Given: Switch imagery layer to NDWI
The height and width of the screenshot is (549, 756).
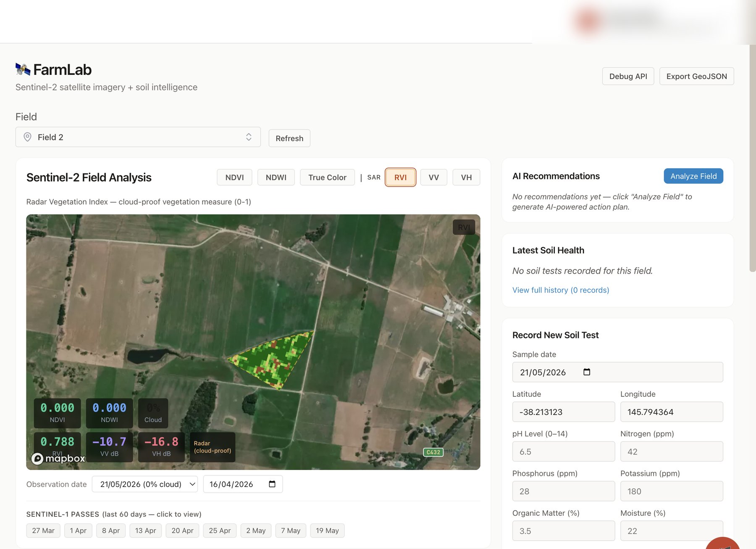Looking at the screenshot, I should 276,177.
